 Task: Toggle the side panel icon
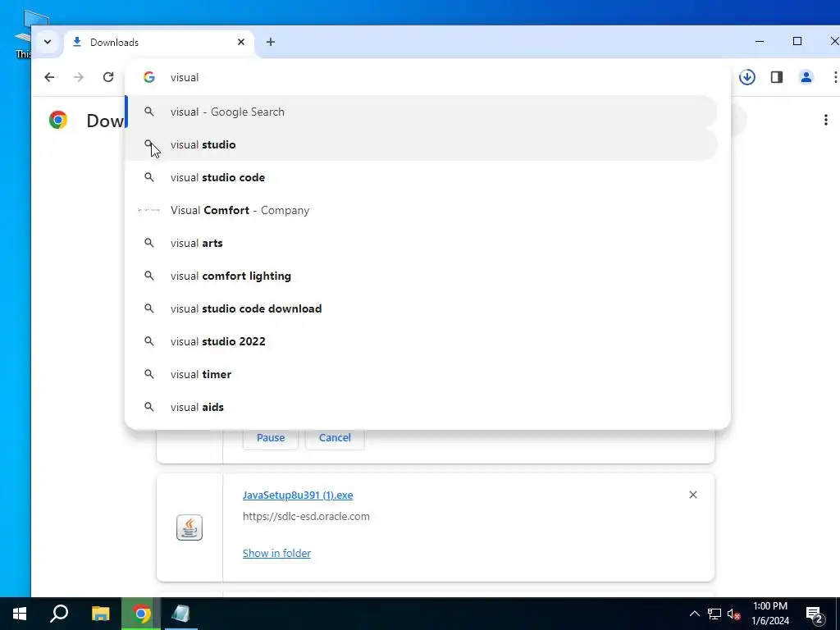coord(777,77)
